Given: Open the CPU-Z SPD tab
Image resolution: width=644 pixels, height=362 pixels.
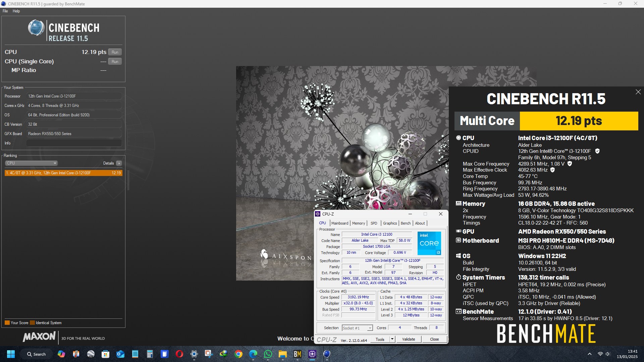Looking at the screenshot, I should pyautogui.click(x=374, y=223).
